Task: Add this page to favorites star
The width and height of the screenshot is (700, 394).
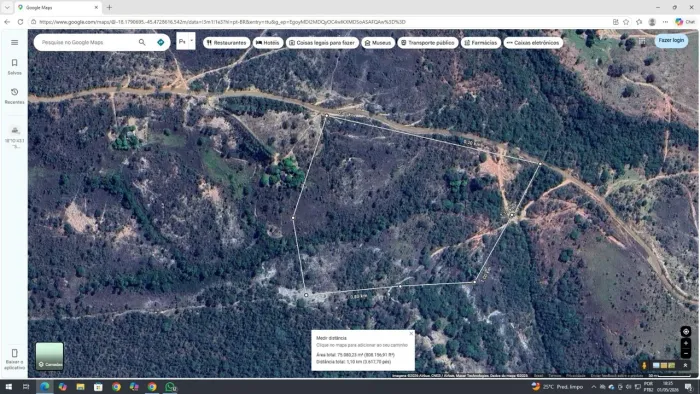Action: 626,22
